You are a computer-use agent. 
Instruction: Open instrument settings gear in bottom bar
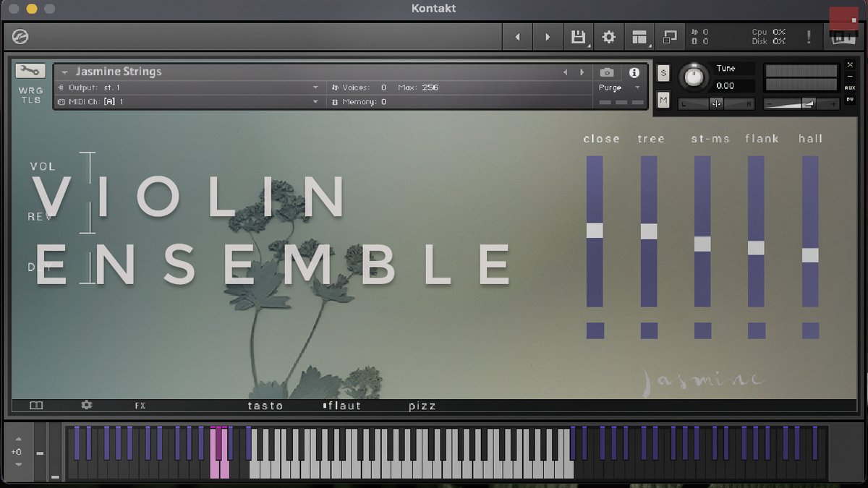click(x=87, y=406)
